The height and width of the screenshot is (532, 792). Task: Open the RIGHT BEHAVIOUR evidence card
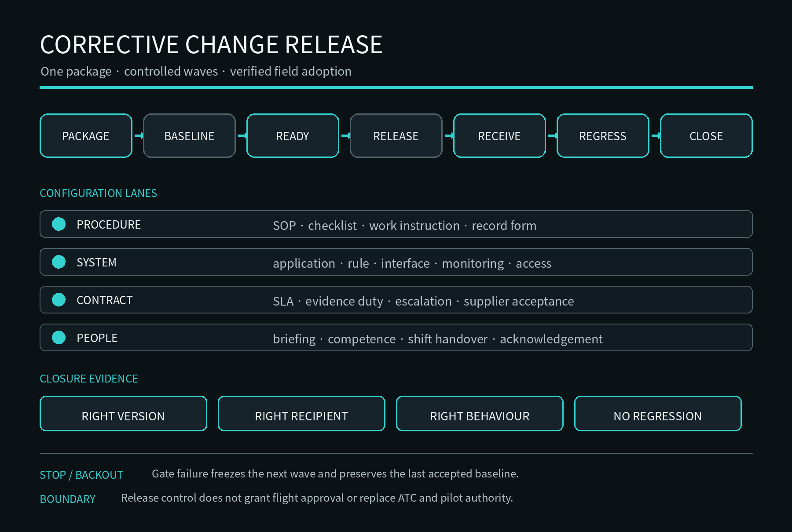click(x=480, y=414)
